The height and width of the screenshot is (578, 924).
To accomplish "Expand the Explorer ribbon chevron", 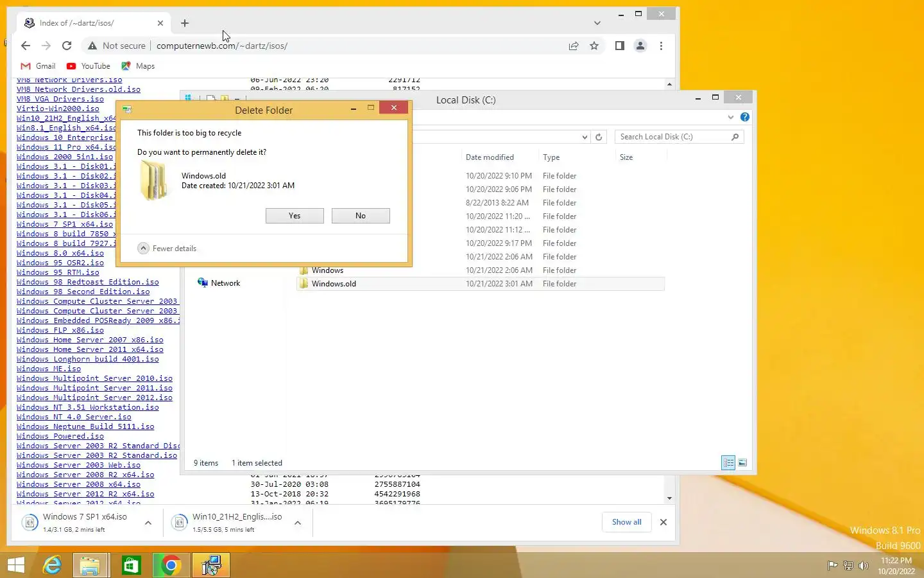I will (730, 117).
